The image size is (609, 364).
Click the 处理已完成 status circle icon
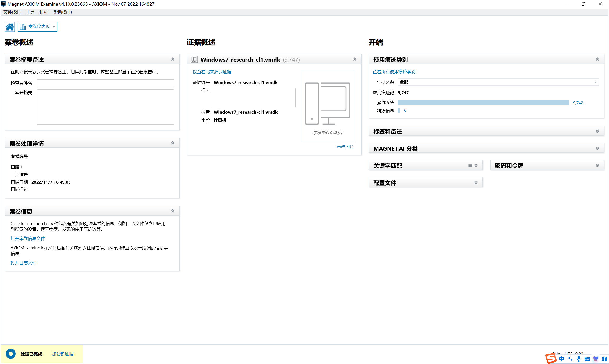[11, 354]
